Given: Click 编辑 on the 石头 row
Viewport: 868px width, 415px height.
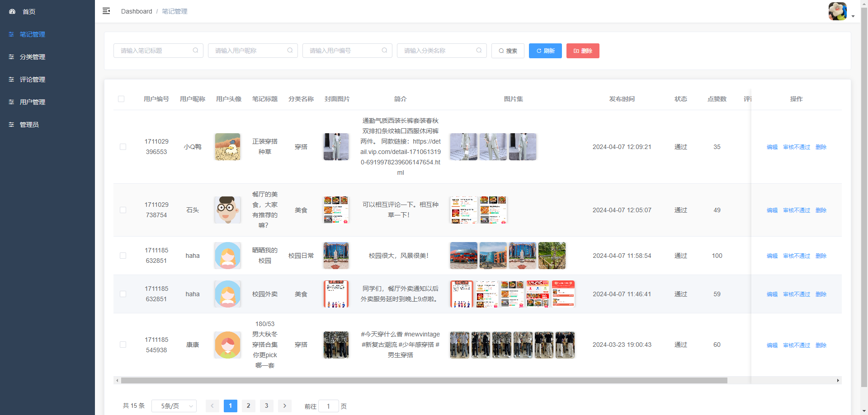Looking at the screenshot, I should [x=772, y=210].
